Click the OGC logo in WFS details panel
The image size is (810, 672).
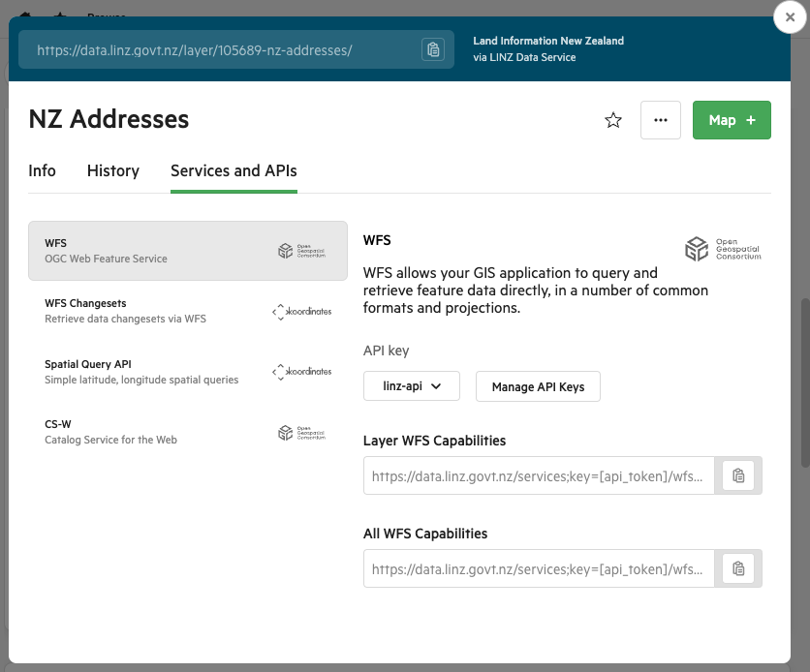pyautogui.click(x=723, y=249)
